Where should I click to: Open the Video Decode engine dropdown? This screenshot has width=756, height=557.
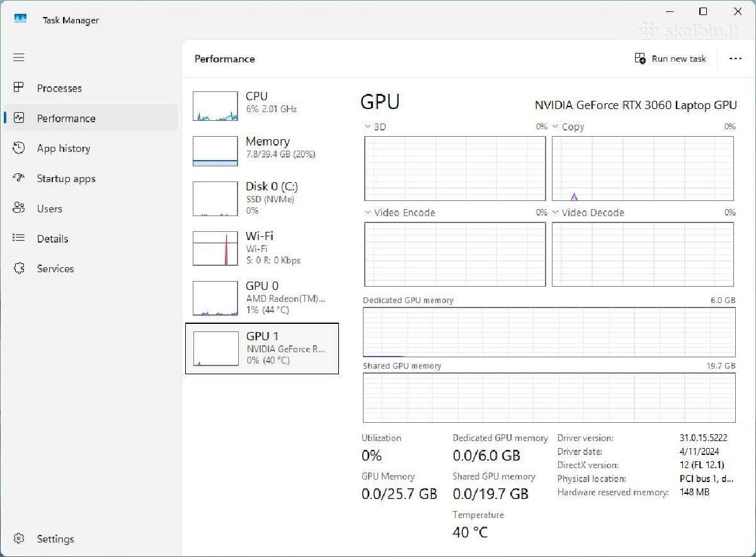click(556, 212)
